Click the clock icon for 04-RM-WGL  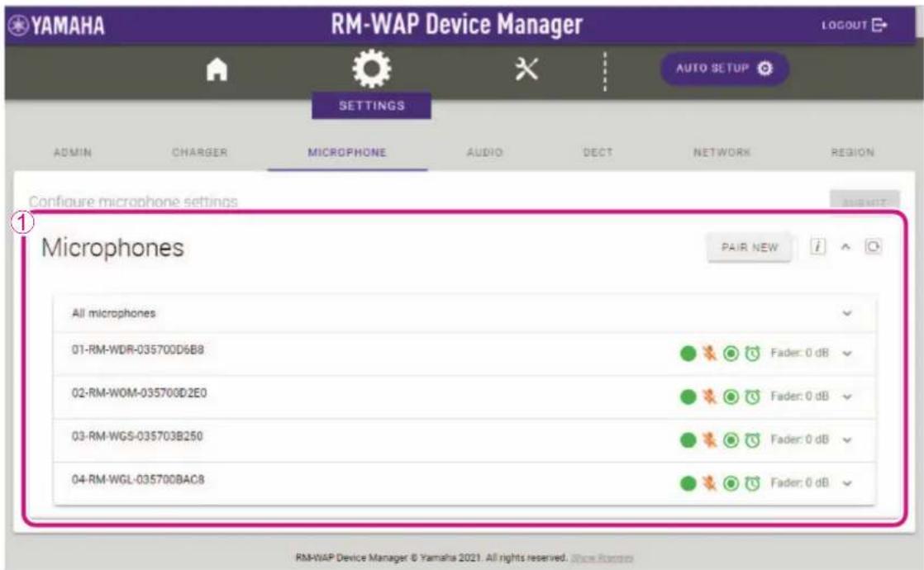[753, 483]
